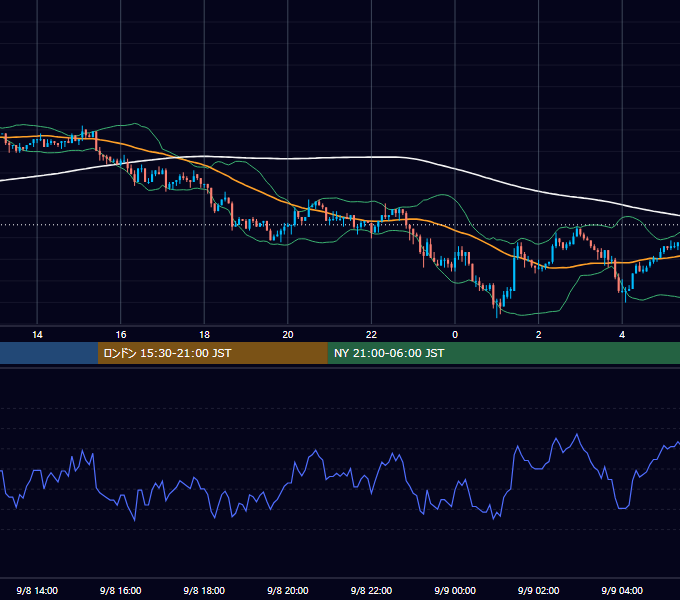Click the 14 hour label on price chart axis
The width and height of the screenshot is (680, 600).
[x=37, y=335]
